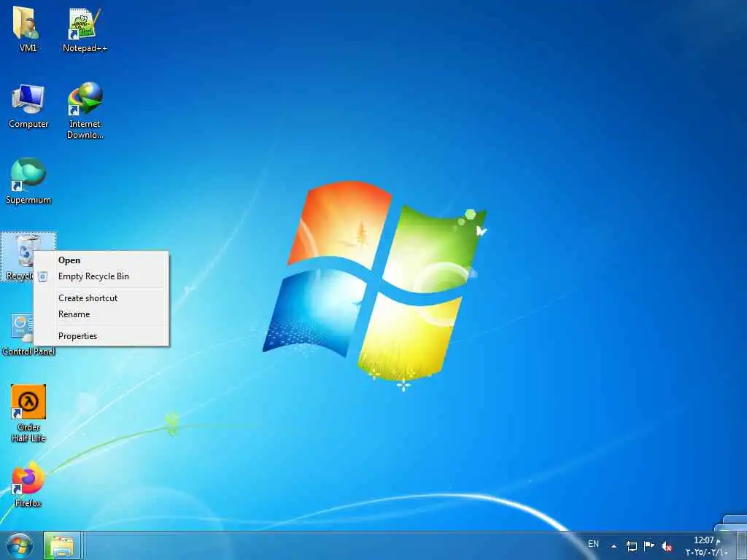Select the Recycle Bin desktop icon
The image size is (747, 560).
tap(19, 257)
